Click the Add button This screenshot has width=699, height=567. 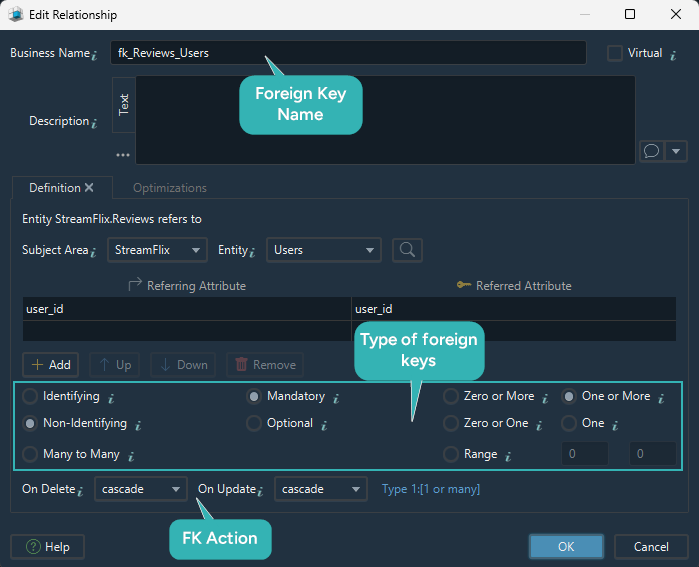point(51,365)
